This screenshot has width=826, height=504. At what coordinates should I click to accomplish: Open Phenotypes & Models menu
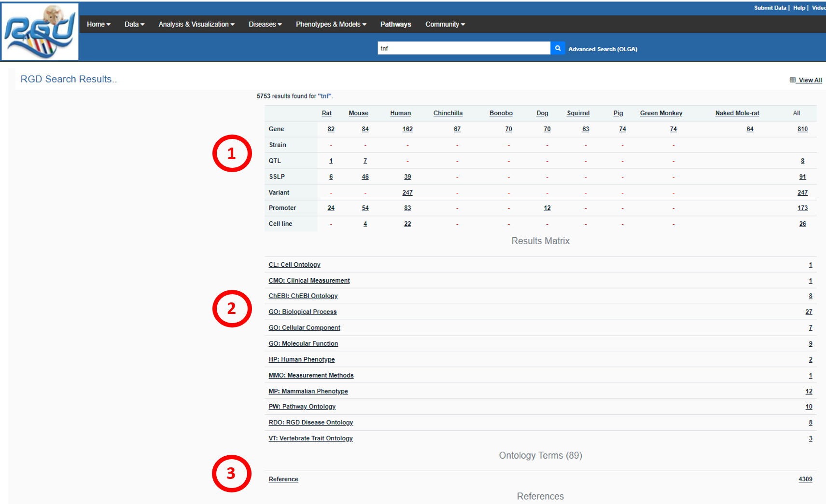pos(331,24)
